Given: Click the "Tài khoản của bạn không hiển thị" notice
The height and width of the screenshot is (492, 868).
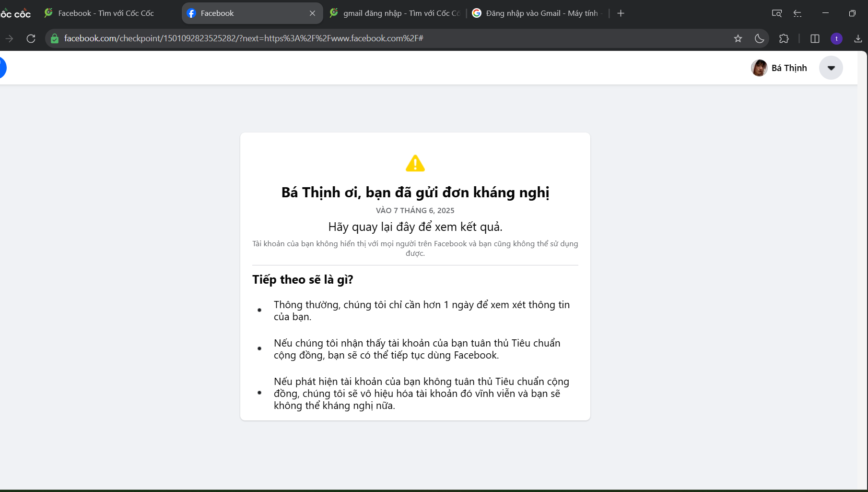Looking at the screenshot, I should point(415,248).
